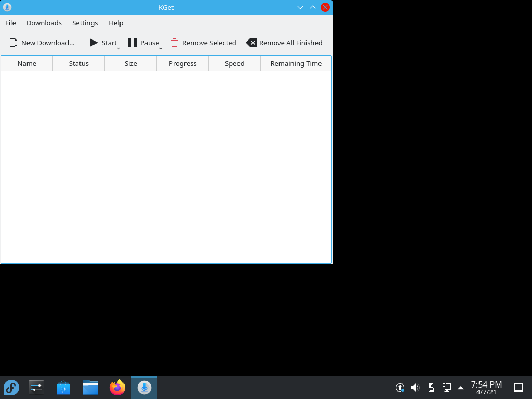Open the Dolphin file manager icon

click(x=90, y=388)
